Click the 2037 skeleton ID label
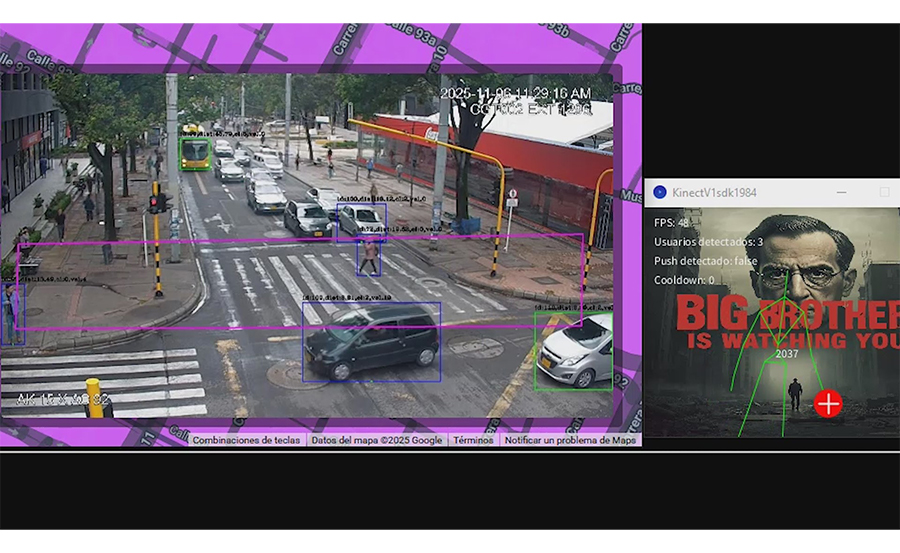Image resolution: width=900 pixels, height=553 pixels. pyautogui.click(x=786, y=353)
